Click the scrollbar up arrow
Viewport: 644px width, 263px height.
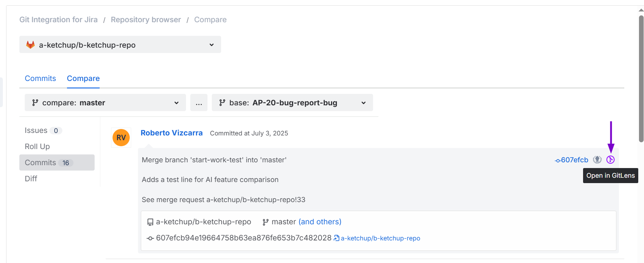click(x=641, y=10)
